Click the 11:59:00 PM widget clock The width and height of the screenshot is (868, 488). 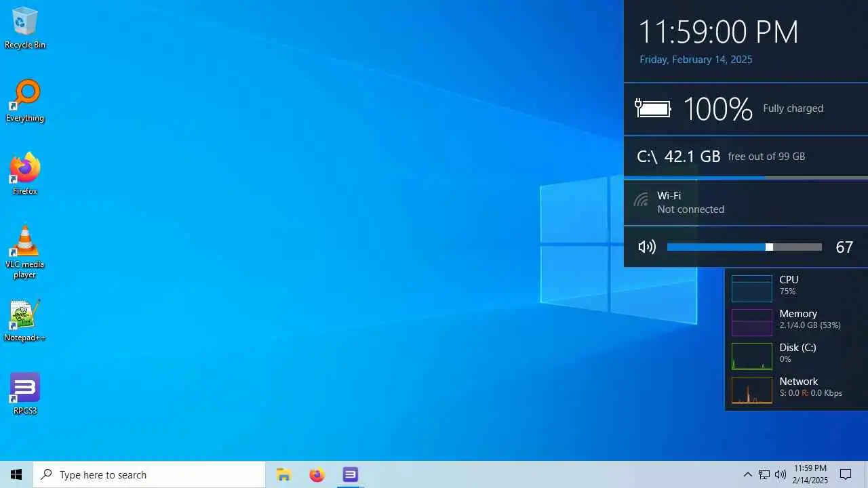pyautogui.click(x=719, y=32)
